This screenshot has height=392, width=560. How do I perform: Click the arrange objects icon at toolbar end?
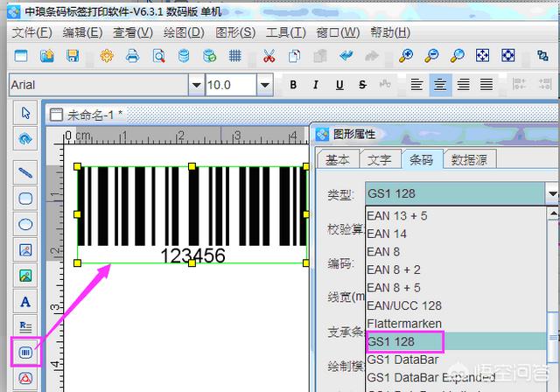pyautogui.click(x=542, y=56)
